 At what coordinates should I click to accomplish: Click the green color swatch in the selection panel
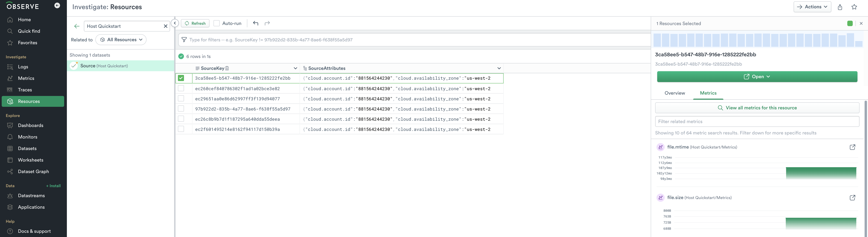click(849, 24)
